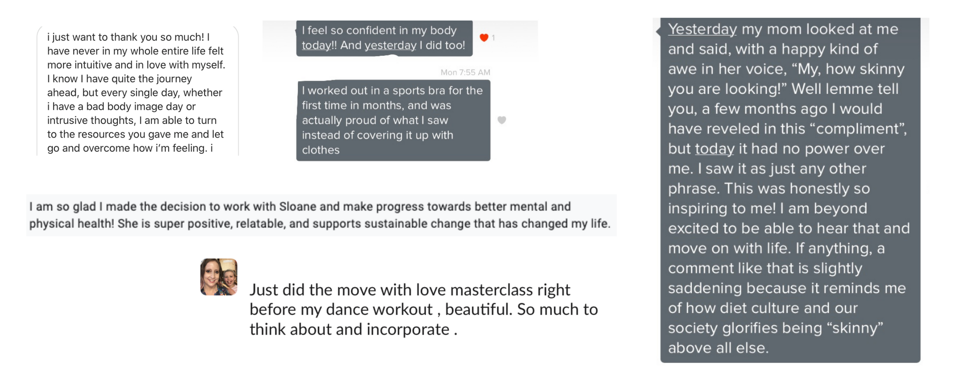
Task: Click the message tail of the mom message bubble
Action: coord(658,31)
